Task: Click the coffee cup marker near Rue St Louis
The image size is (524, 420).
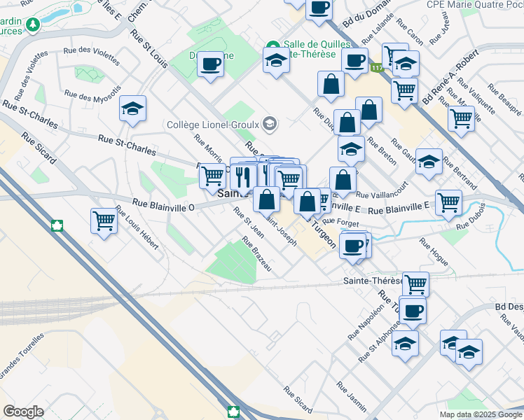Action: pyautogui.click(x=210, y=65)
